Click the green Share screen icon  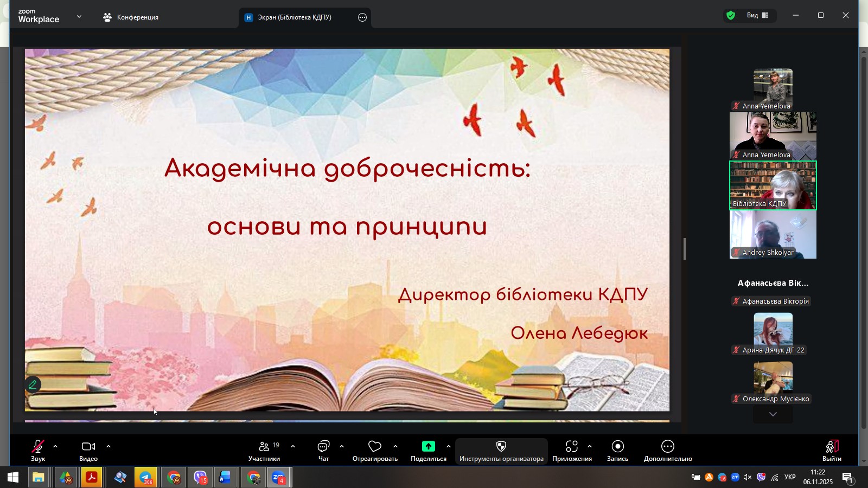coord(428,446)
